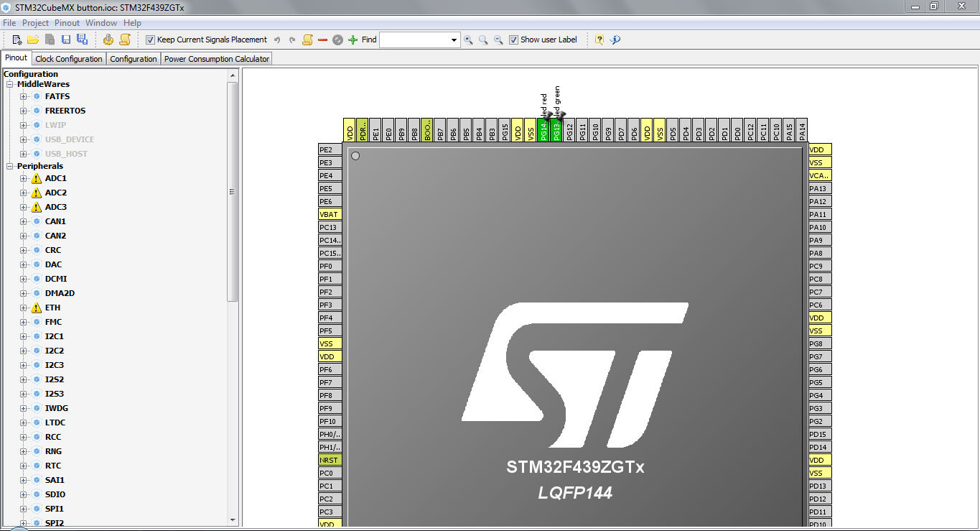Image resolution: width=980 pixels, height=531 pixels.
Task: Select the IWDG tree item
Action: point(57,408)
